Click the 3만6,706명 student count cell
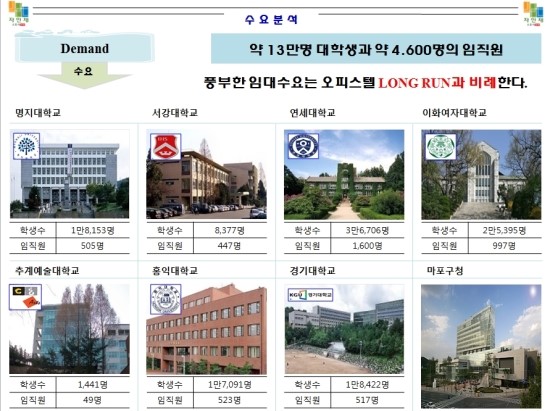Viewport: 550px width, 411px height. point(367,230)
